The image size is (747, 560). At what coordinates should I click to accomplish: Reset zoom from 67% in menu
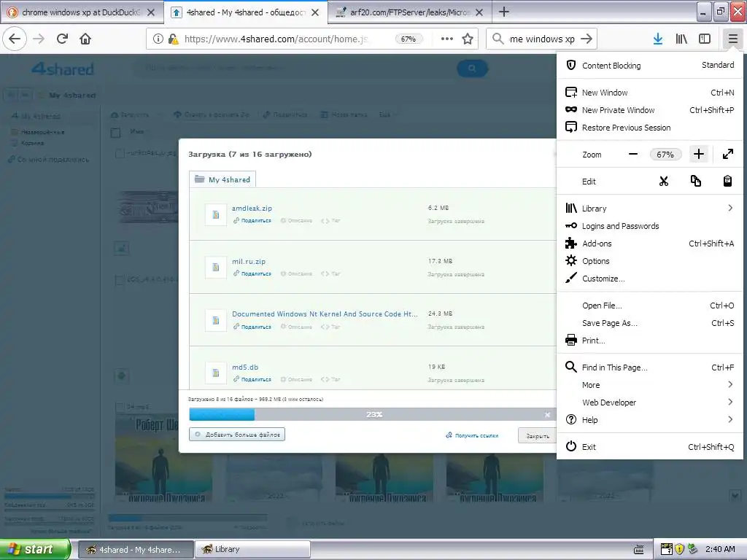[x=665, y=155]
